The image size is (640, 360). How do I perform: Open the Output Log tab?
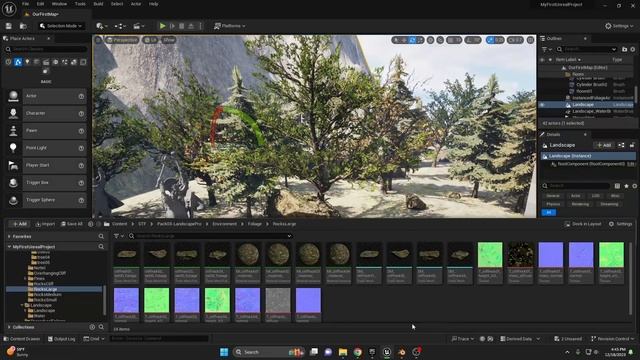tap(62, 339)
